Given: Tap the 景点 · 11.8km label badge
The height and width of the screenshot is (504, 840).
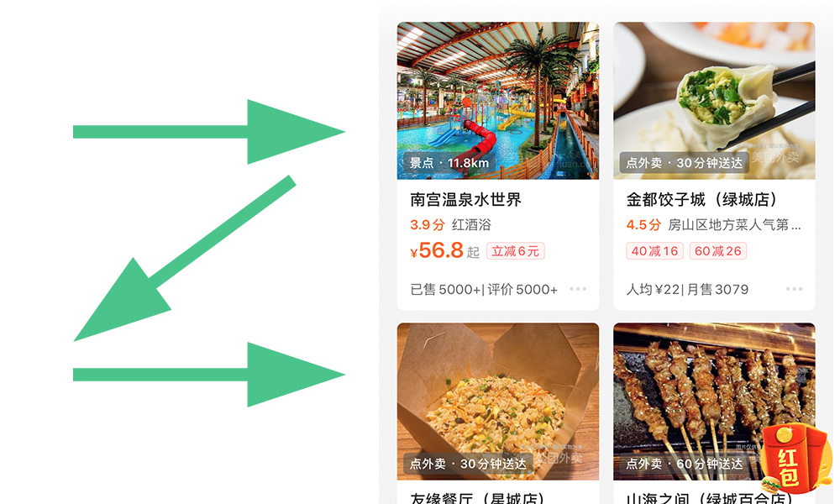Looking at the screenshot, I should pos(449,163).
